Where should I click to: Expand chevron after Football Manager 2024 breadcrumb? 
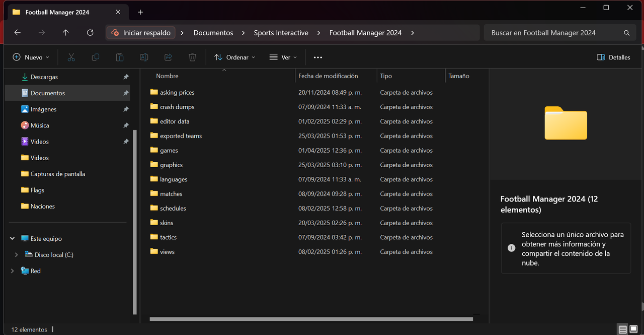413,33
